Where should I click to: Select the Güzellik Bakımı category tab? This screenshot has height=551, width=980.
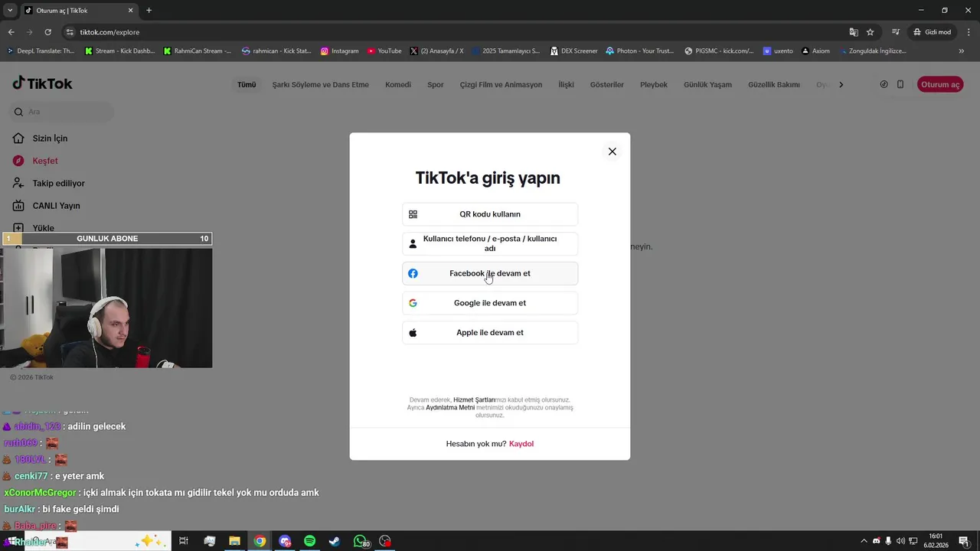click(x=774, y=85)
